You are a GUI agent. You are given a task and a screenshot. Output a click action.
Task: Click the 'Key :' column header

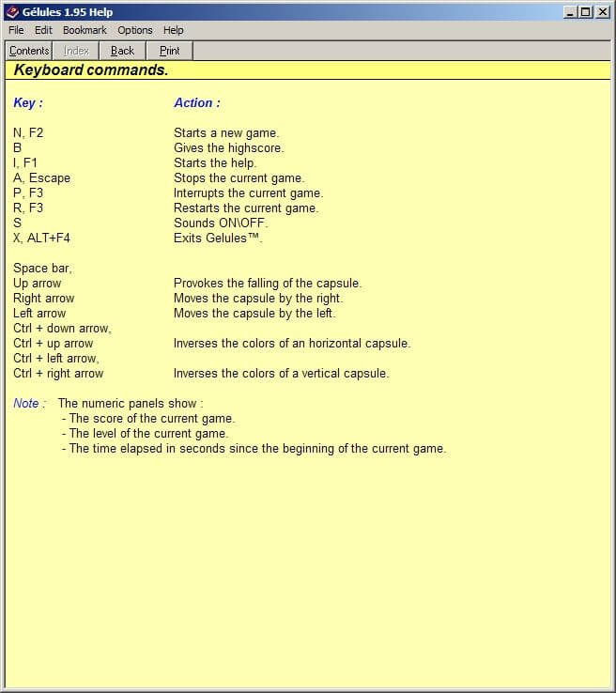(x=28, y=102)
